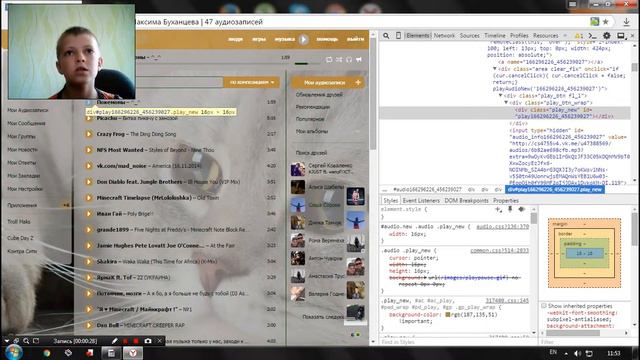
Task: Toggle DevTools device mode phone icon
Action: [x=398, y=36]
